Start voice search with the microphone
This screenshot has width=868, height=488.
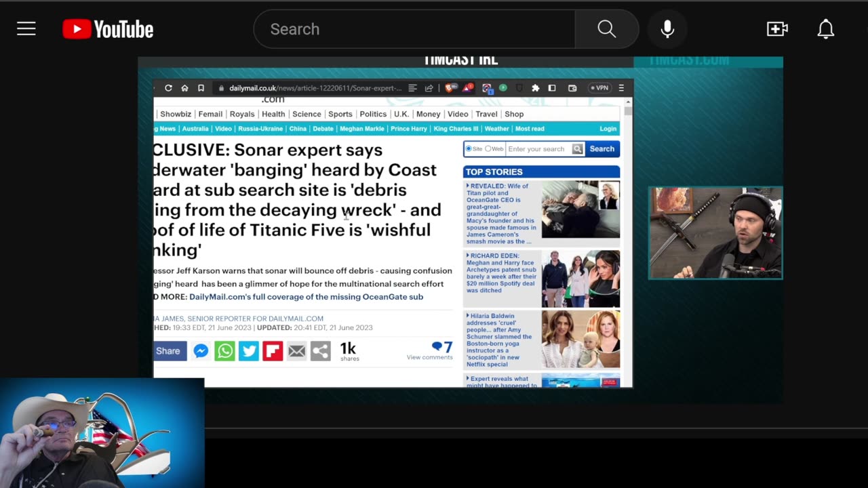click(667, 29)
